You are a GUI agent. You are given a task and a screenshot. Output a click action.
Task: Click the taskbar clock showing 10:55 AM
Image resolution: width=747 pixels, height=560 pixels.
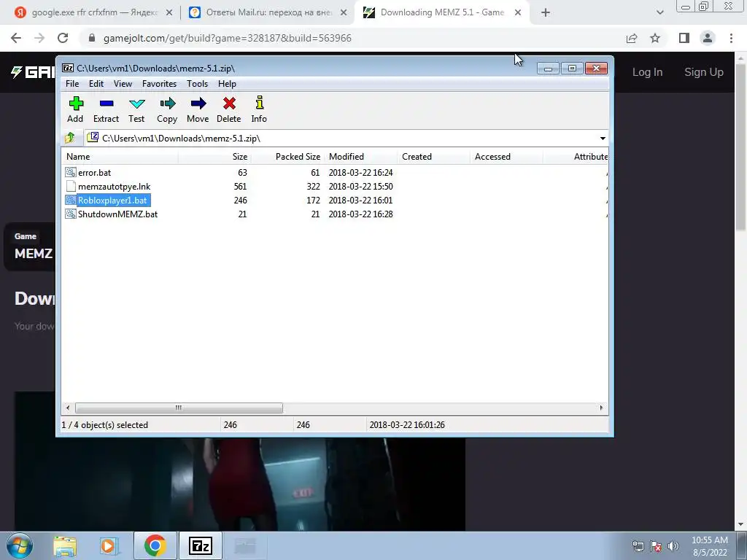pos(709,546)
